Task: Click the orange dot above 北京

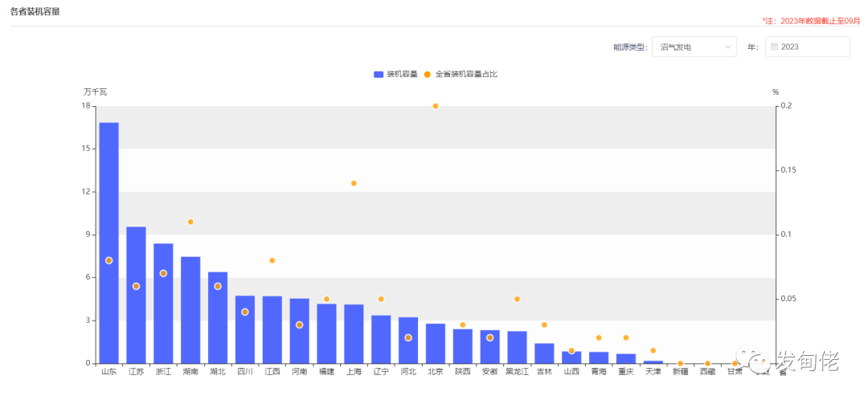Action: point(436,106)
